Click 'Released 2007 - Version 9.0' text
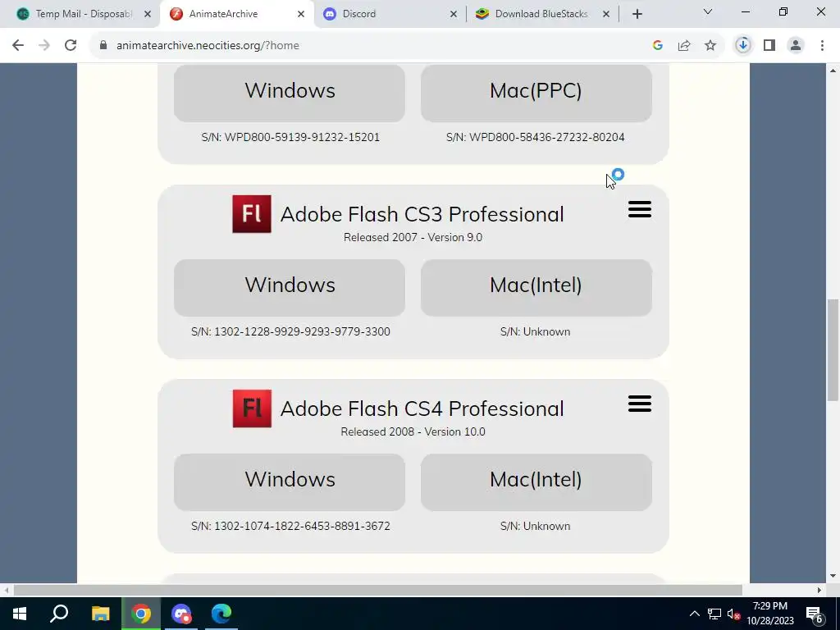 point(413,237)
